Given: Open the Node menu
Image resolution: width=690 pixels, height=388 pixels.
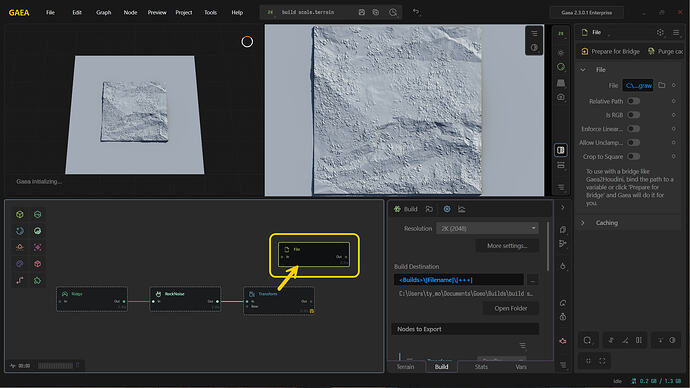Looking at the screenshot, I should pyautogui.click(x=130, y=12).
